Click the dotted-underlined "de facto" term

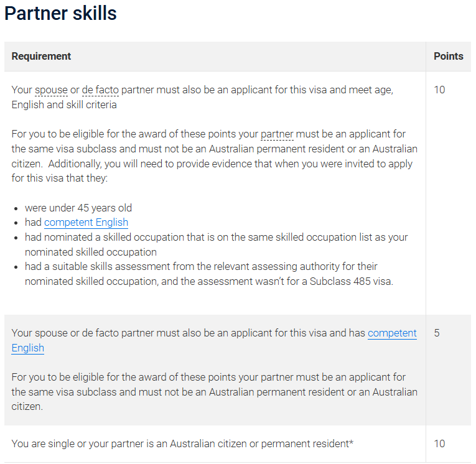[100, 90]
